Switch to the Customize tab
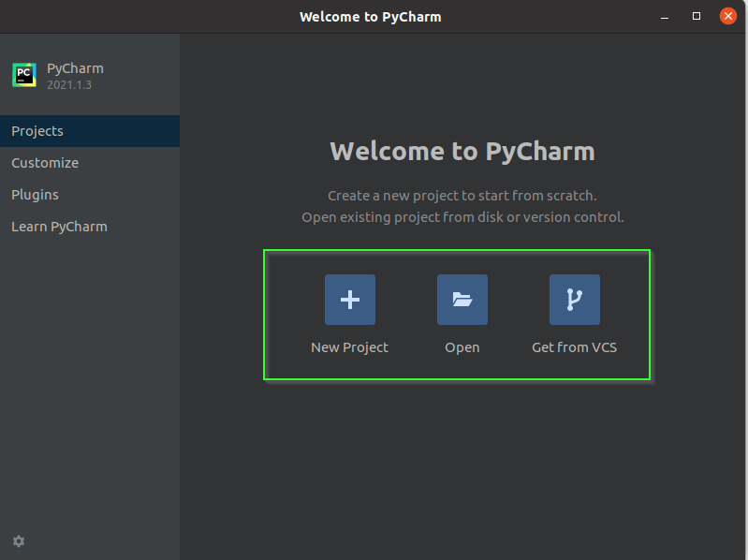Viewport: 748px width, 560px height. 90,163
